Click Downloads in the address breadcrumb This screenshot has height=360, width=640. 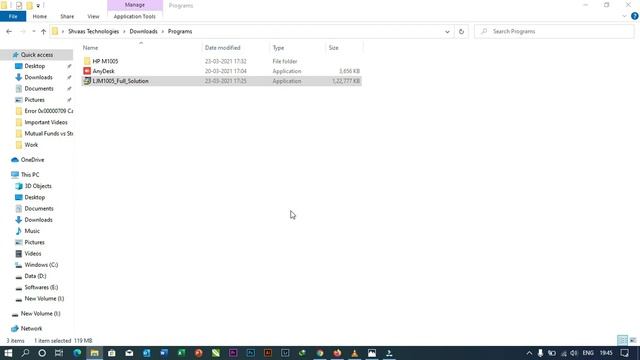point(143,31)
